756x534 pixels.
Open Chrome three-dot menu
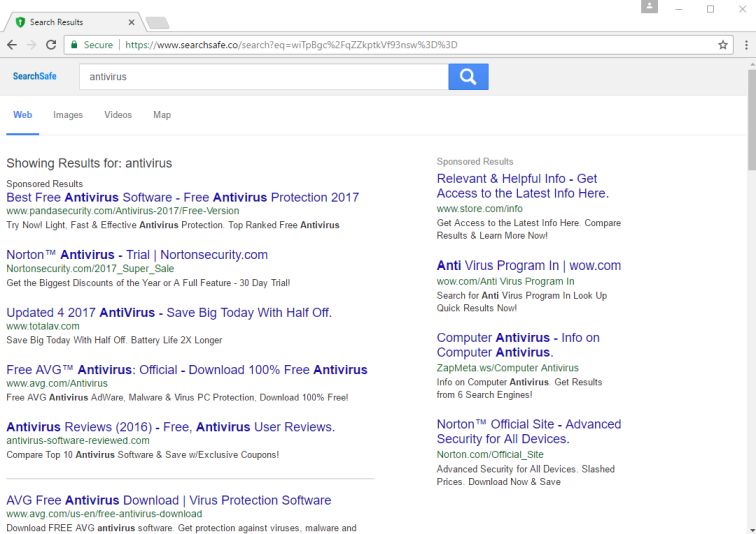click(x=746, y=45)
